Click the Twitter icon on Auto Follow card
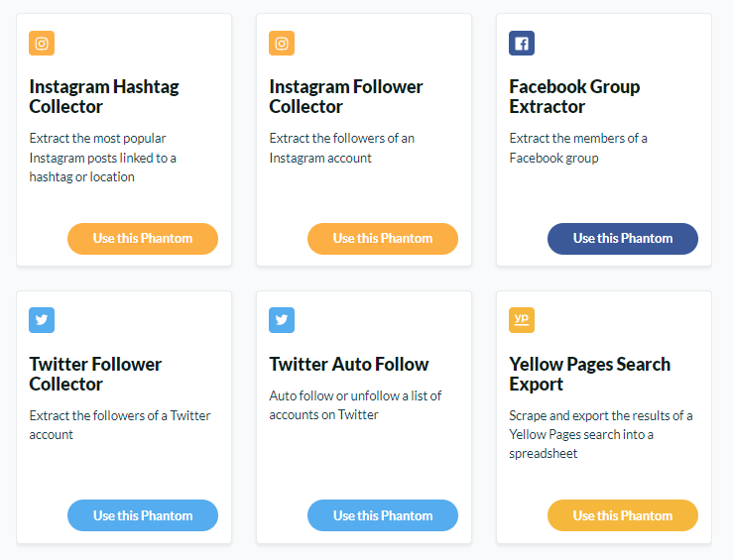This screenshot has height=560, width=733. click(282, 320)
